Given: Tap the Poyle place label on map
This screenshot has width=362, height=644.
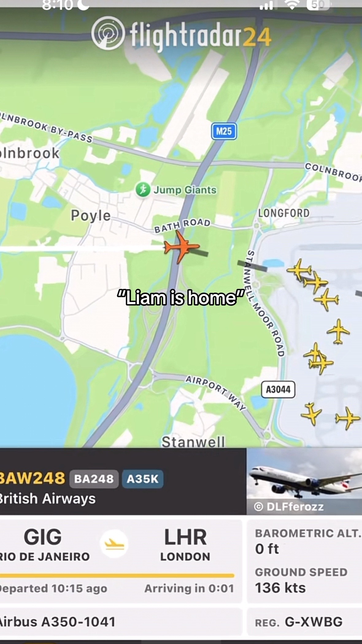Looking at the screenshot, I should coord(91,215).
